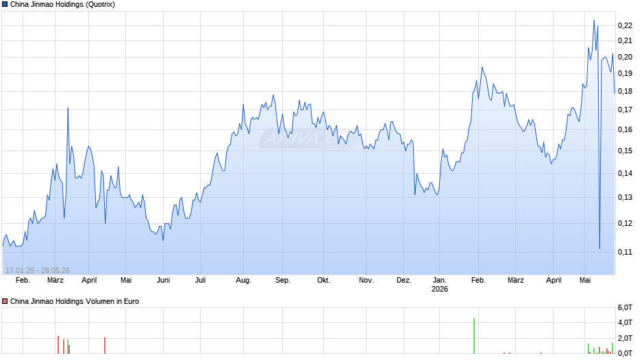Click the Okt. month label

(323, 280)
